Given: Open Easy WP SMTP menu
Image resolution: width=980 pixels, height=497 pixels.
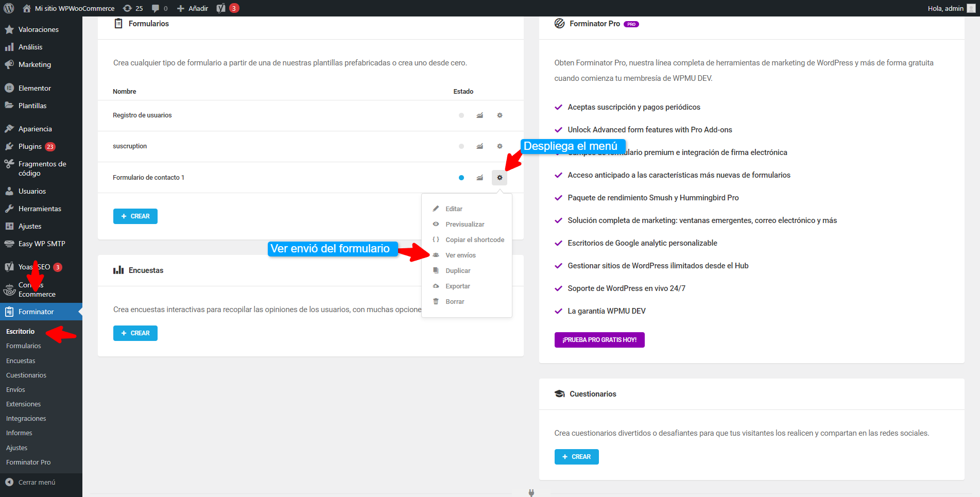Looking at the screenshot, I should [x=41, y=244].
